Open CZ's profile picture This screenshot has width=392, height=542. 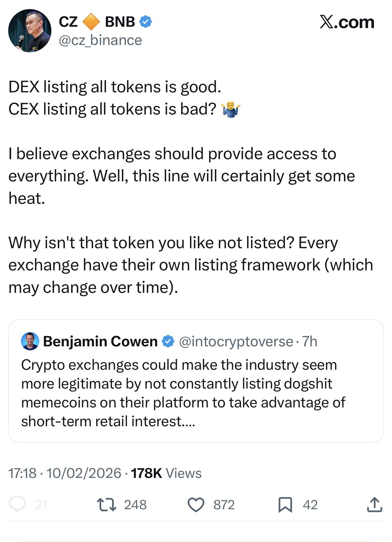tap(29, 31)
